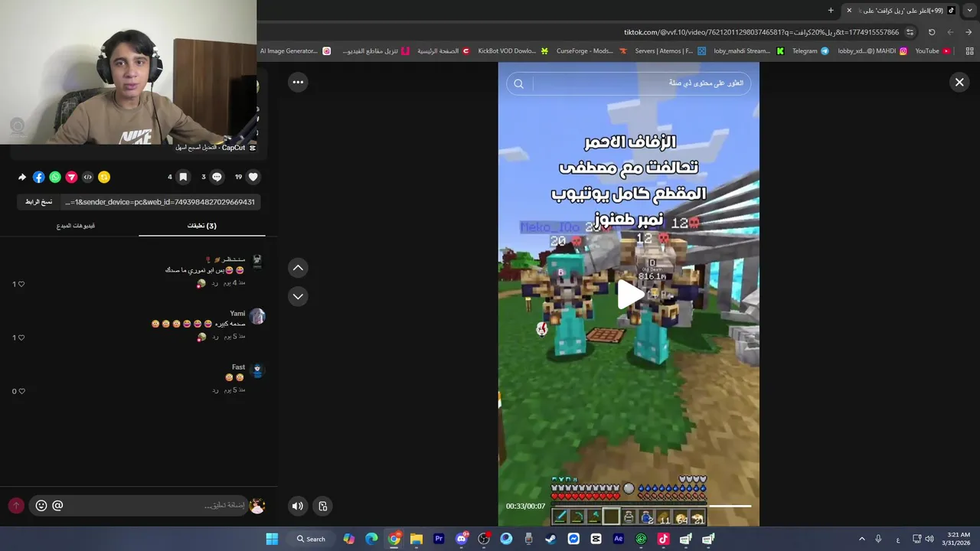The height and width of the screenshot is (551, 980).
Task: Close the TikTok browser tab
Action: 849,10
